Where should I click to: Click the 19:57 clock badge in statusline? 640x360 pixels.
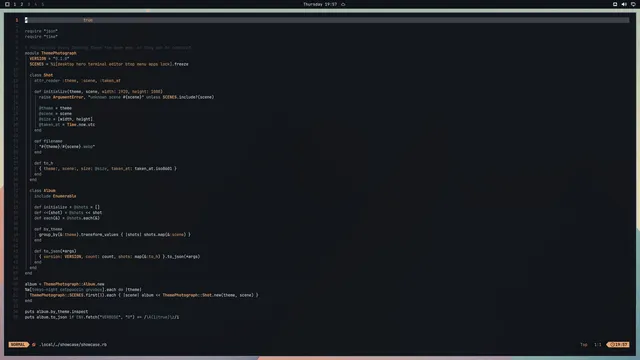[618, 344]
